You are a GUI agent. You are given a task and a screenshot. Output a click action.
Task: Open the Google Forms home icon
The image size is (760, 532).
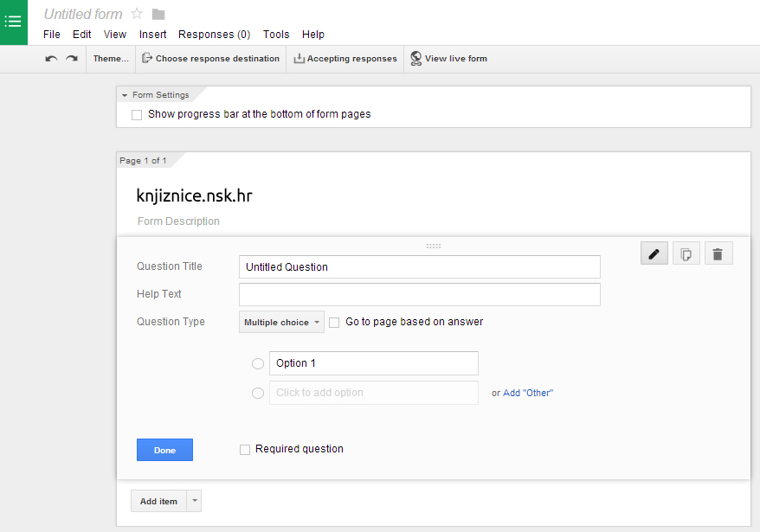point(14,22)
